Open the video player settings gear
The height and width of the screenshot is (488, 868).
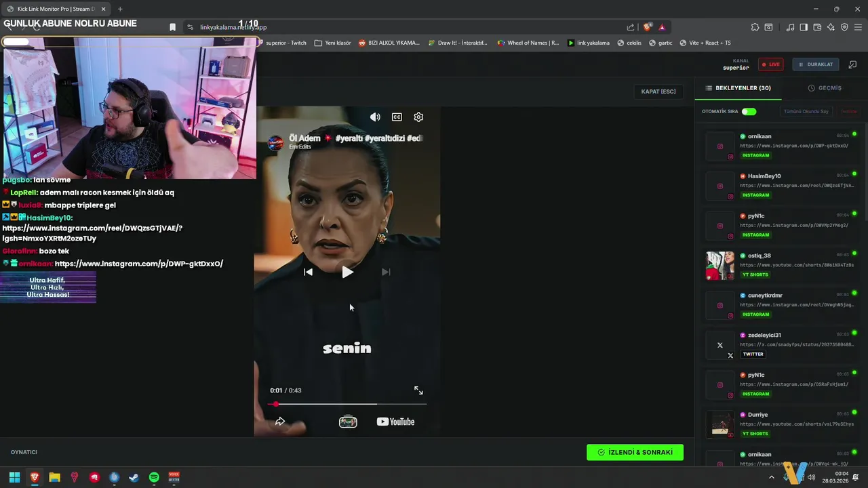tap(418, 117)
